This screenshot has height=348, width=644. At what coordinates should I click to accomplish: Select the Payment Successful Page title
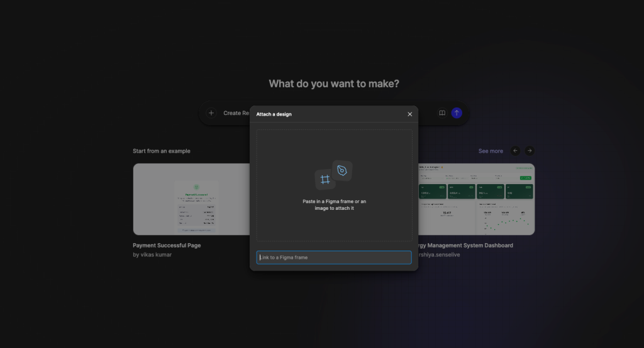point(167,246)
